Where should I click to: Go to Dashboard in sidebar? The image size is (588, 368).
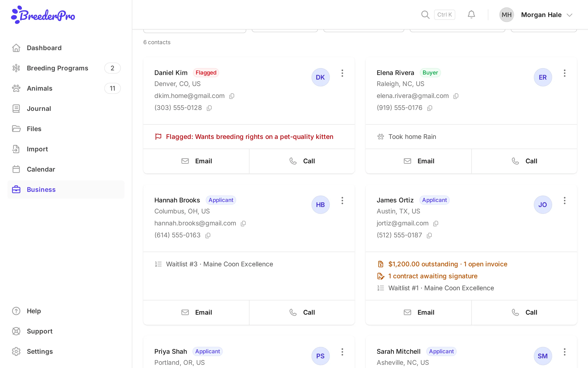(x=66, y=48)
